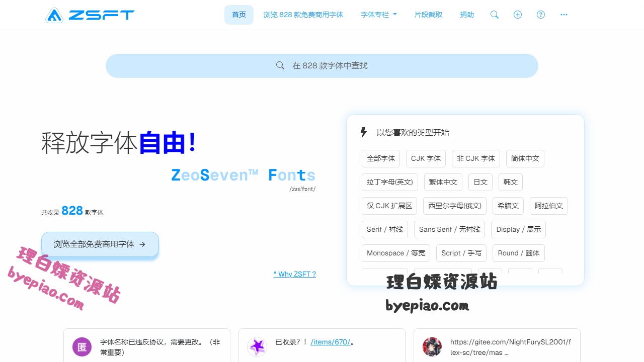Open the Why ZSFT? link
The height and width of the screenshot is (362, 644).
295,274
